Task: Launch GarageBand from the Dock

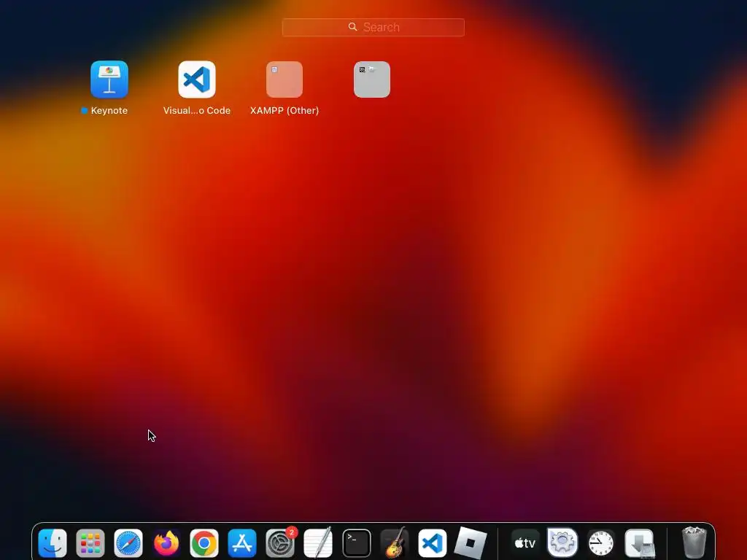Action: [x=395, y=542]
